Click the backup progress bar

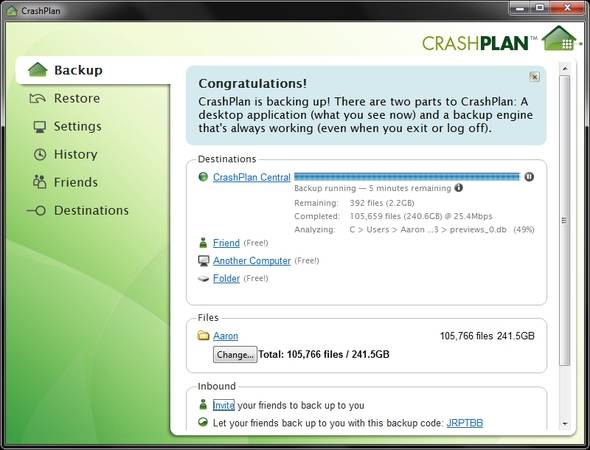pos(406,176)
